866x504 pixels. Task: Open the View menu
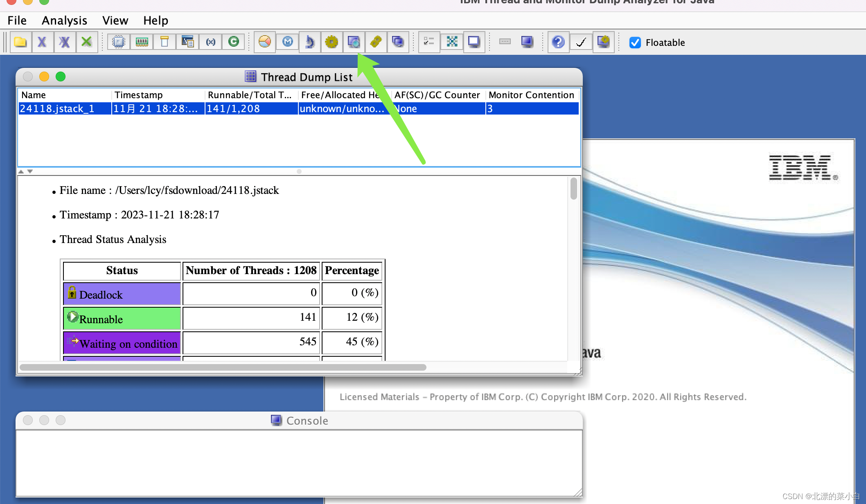pos(115,20)
